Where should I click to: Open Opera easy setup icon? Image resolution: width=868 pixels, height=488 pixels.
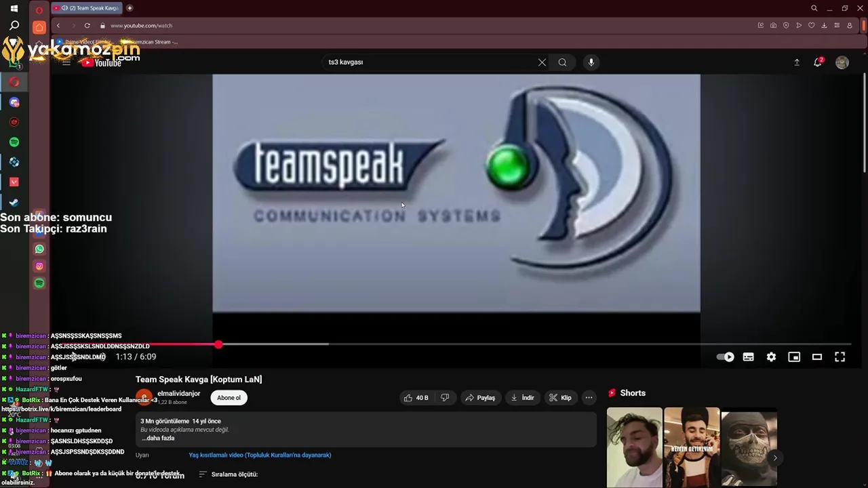coord(837,26)
